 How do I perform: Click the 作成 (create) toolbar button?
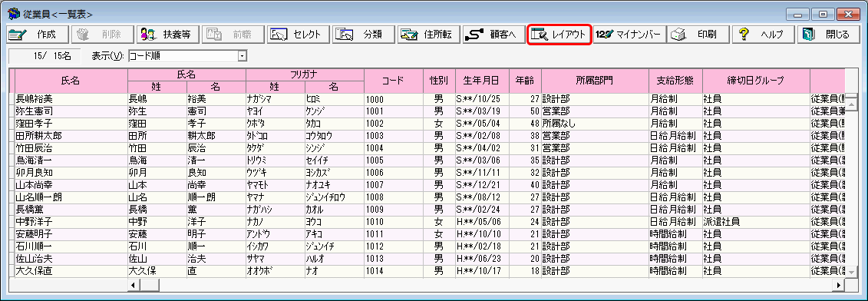tap(37, 35)
